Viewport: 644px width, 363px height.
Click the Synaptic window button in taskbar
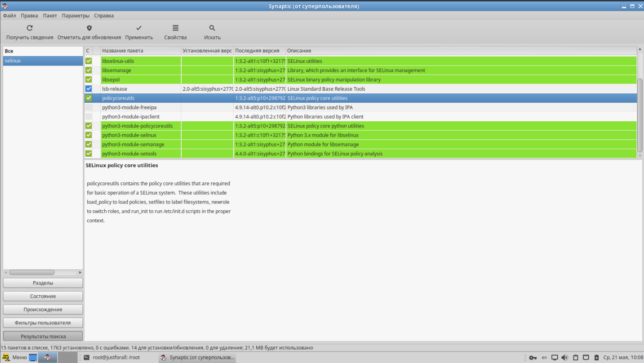[197, 358]
